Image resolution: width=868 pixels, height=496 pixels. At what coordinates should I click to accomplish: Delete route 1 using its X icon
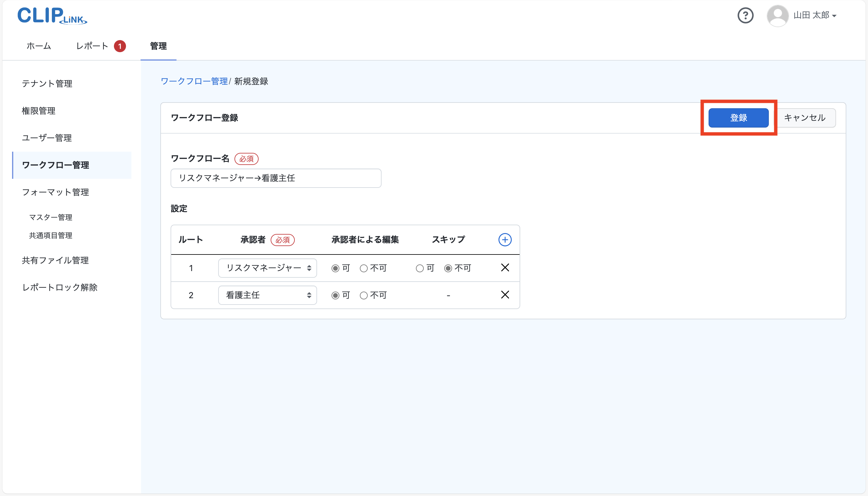505,268
